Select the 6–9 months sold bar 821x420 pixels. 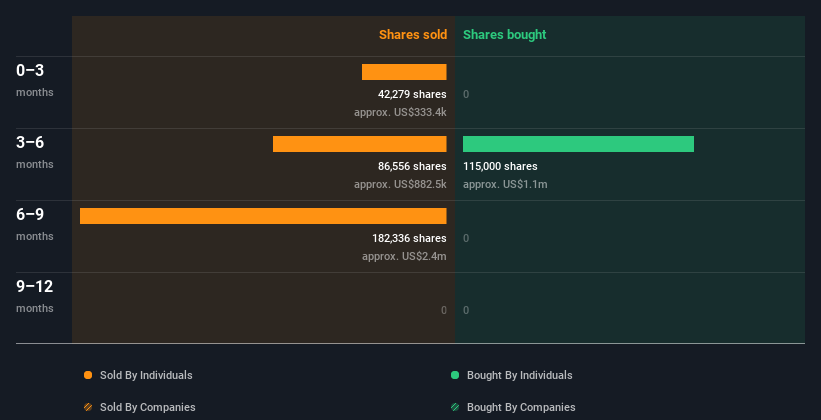point(263,216)
